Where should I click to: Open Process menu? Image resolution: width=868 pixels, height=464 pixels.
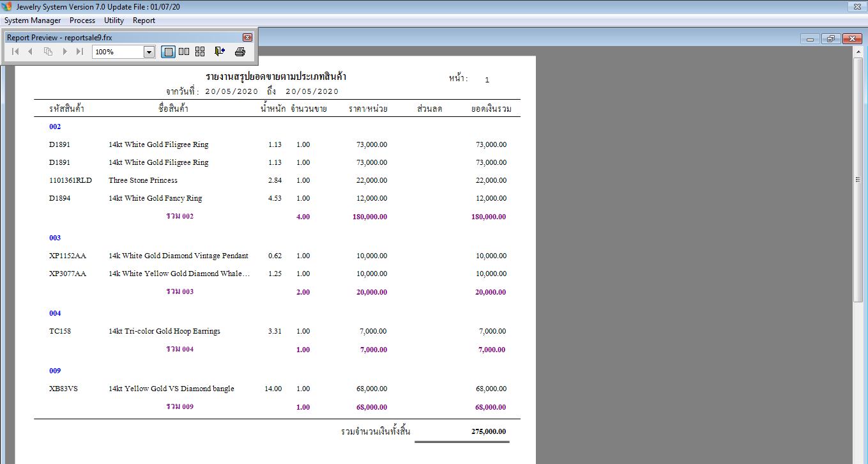(x=82, y=20)
